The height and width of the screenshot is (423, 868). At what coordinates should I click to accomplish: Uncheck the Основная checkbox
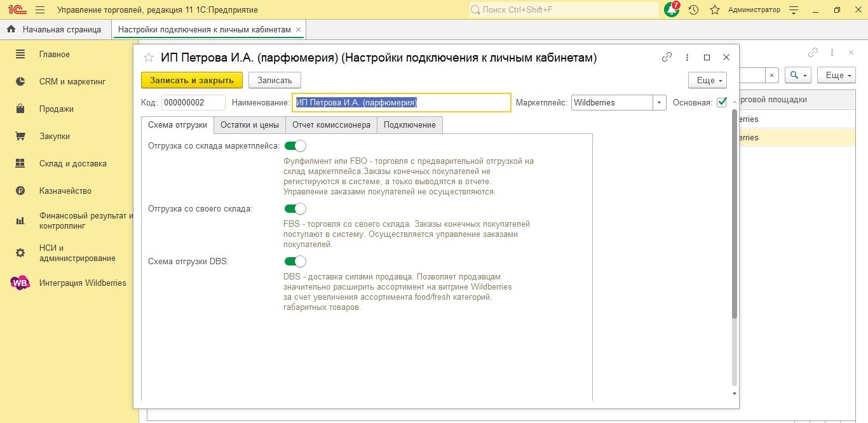[722, 102]
